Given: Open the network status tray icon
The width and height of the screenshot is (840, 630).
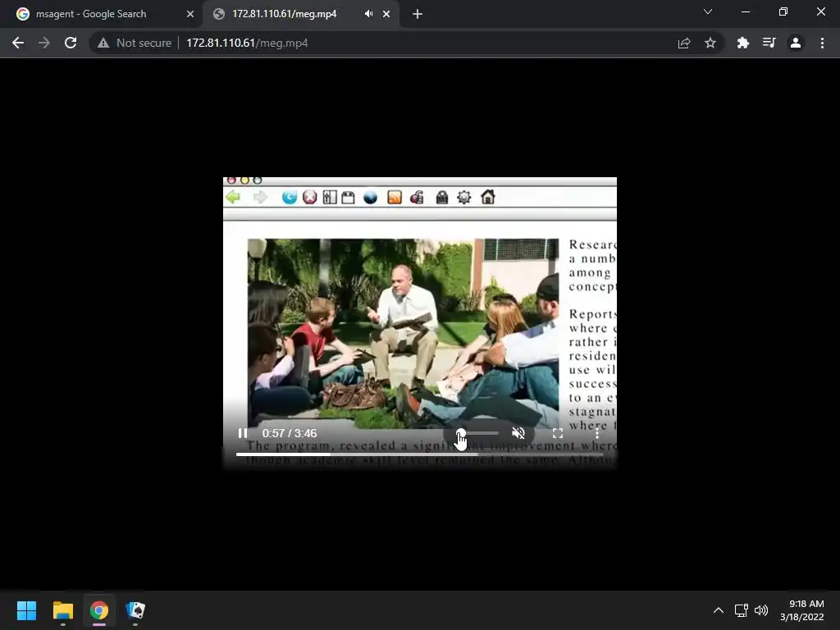Looking at the screenshot, I should [x=742, y=610].
